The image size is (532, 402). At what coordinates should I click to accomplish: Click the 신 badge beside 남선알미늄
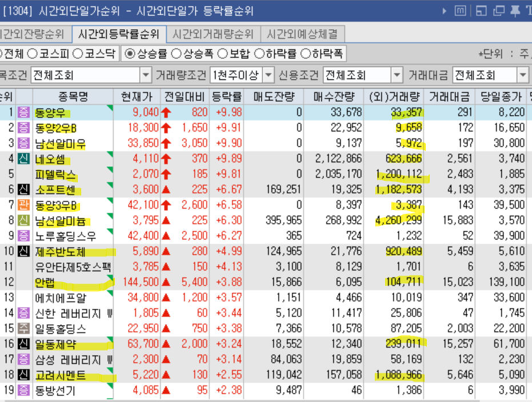(23, 220)
